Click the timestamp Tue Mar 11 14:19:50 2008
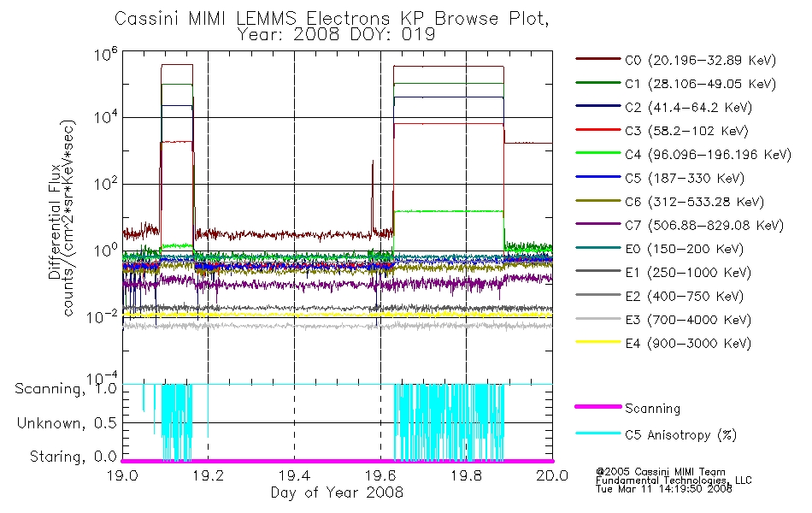Image resolution: width=812 pixels, height=513 pixels. click(664, 489)
